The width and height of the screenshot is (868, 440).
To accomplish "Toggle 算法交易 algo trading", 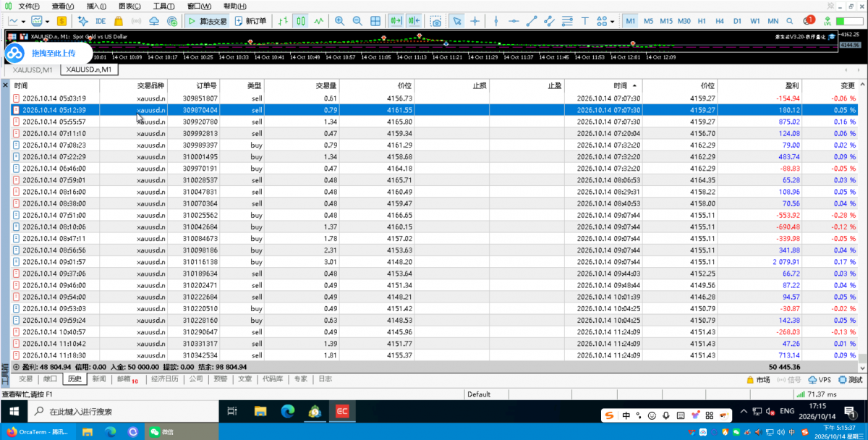I will pyautogui.click(x=208, y=21).
